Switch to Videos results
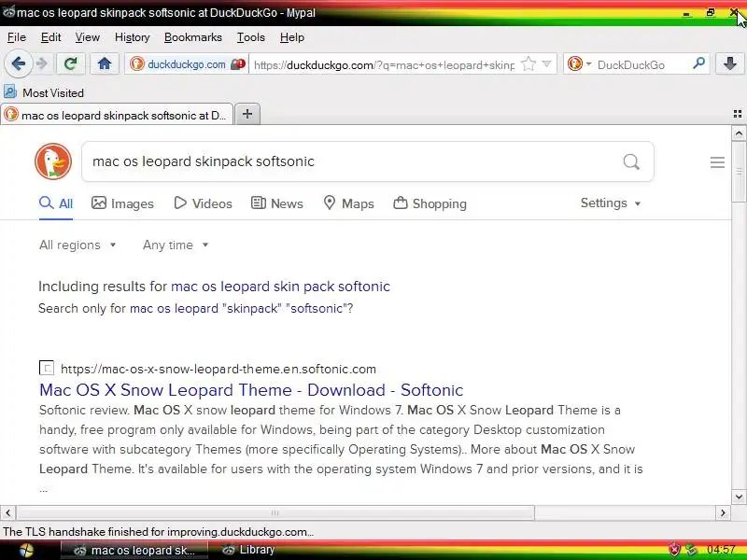This screenshot has height=560, width=747. [203, 203]
